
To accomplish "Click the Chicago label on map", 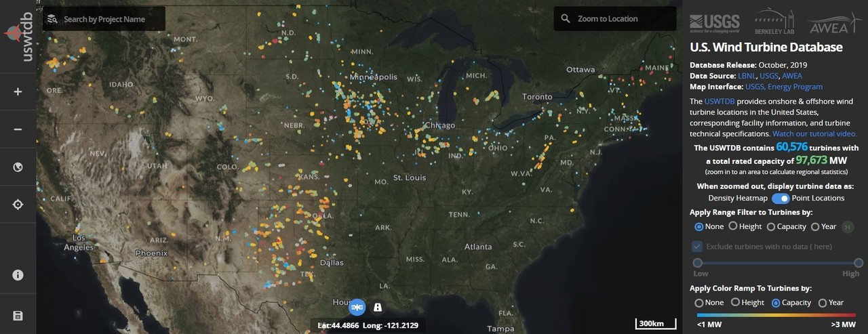I will pyautogui.click(x=439, y=125).
